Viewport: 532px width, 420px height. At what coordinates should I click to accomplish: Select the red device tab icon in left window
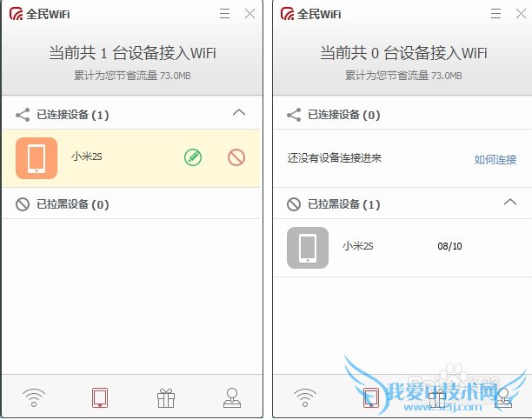click(x=100, y=397)
